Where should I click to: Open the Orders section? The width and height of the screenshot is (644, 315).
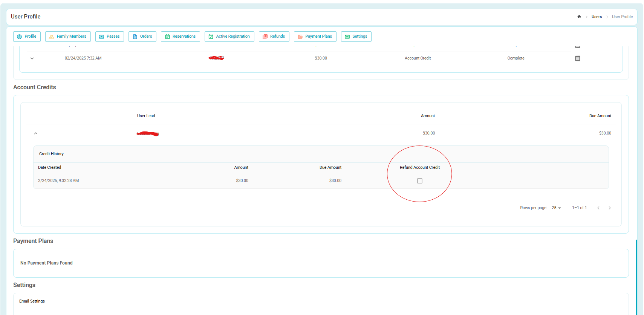(142, 37)
